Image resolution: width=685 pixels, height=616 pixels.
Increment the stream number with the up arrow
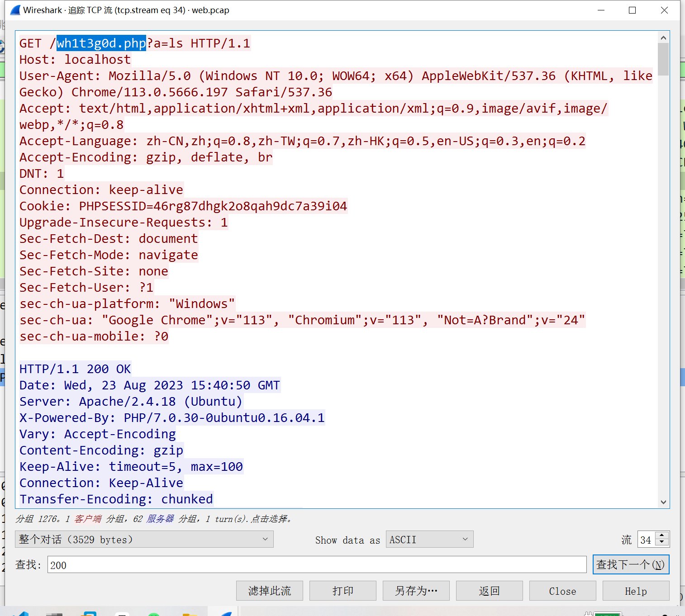tap(662, 535)
